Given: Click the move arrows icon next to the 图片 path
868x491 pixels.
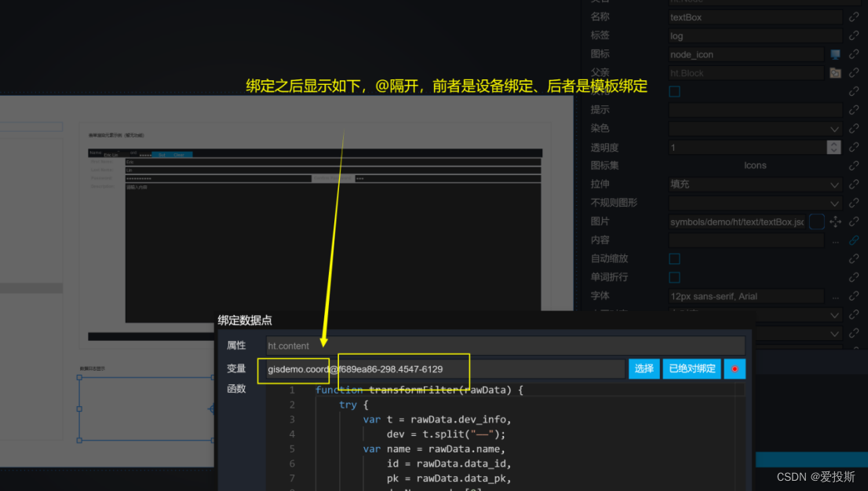Looking at the screenshot, I should click(835, 222).
